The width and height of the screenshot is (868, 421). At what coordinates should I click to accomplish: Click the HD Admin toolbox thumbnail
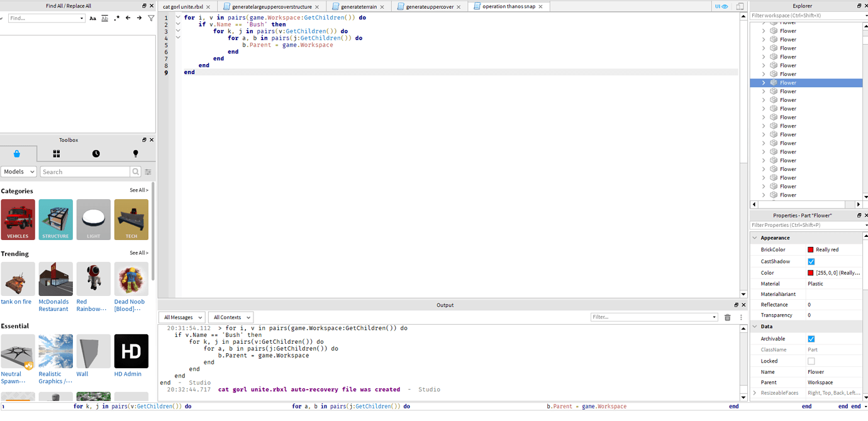point(131,351)
